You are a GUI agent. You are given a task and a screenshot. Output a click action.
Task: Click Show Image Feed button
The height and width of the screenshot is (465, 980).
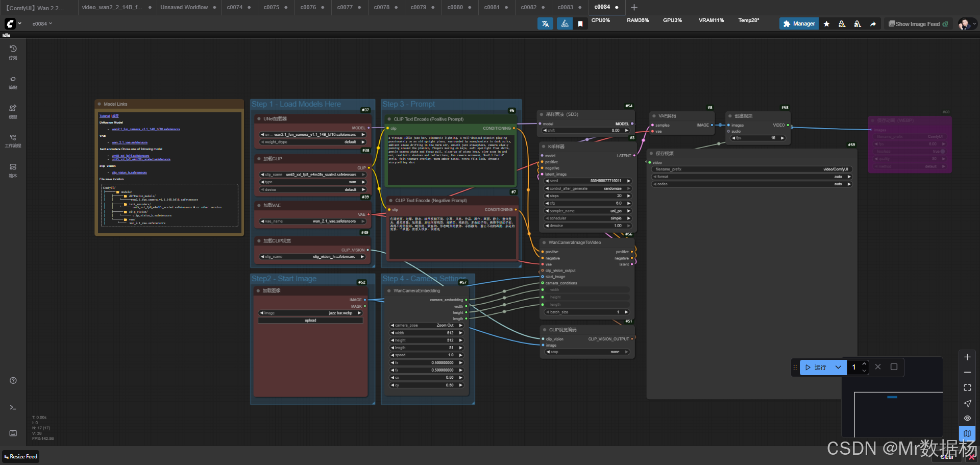918,23
